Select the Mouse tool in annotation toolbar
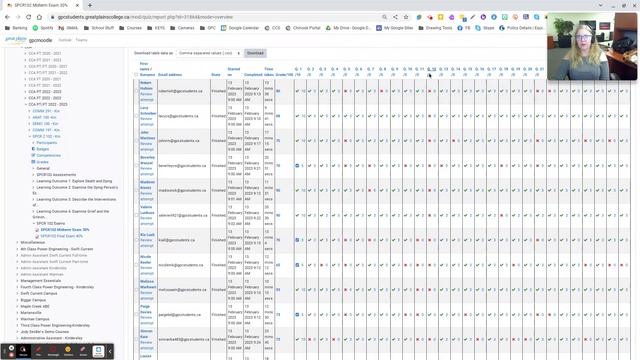Image resolution: width=640 pixels, height=360 pixels. pyautogui.click(x=23, y=351)
